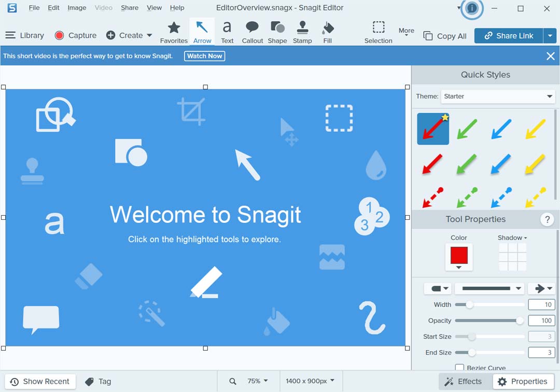Dismiss the video tip banner
The image size is (560, 392).
pyautogui.click(x=550, y=56)
